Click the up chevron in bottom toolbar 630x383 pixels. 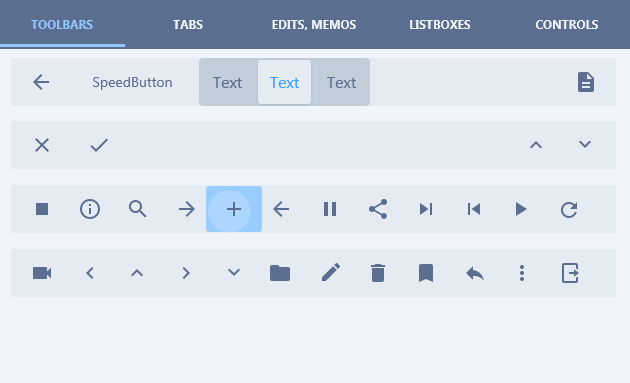tap(137, 273)
